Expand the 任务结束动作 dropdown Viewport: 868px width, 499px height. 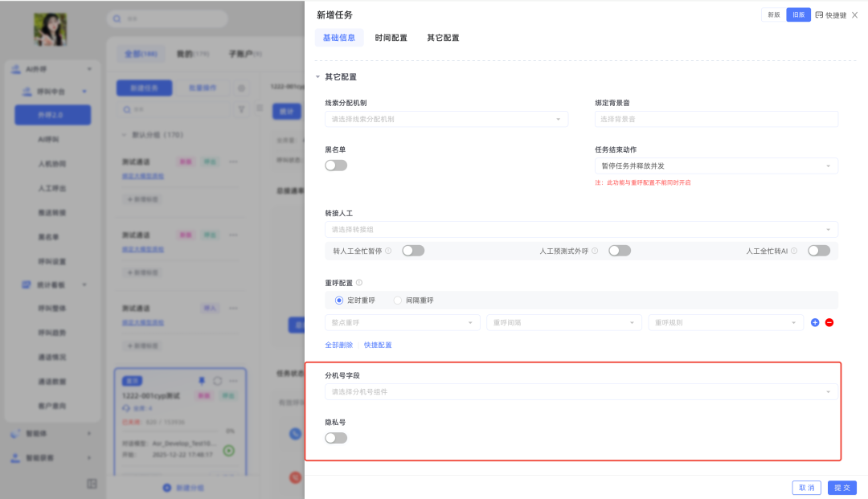715,166
